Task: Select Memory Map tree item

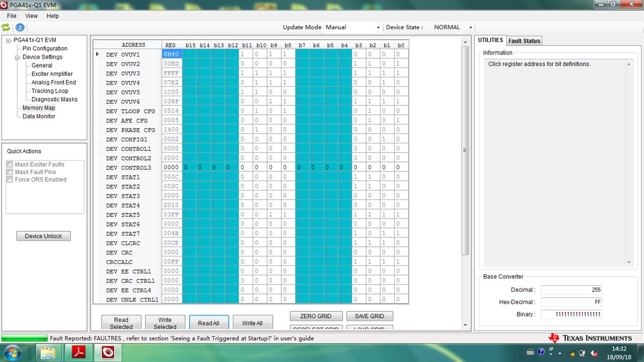Action: coord(39,108)
